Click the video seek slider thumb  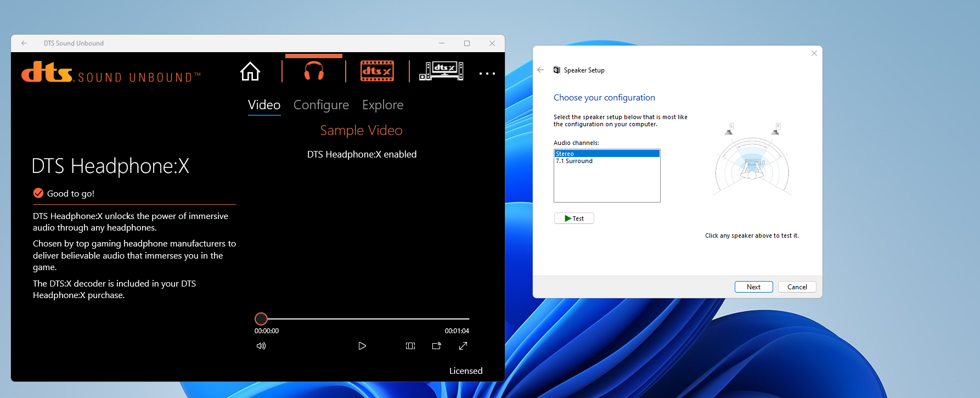[261, 318]
